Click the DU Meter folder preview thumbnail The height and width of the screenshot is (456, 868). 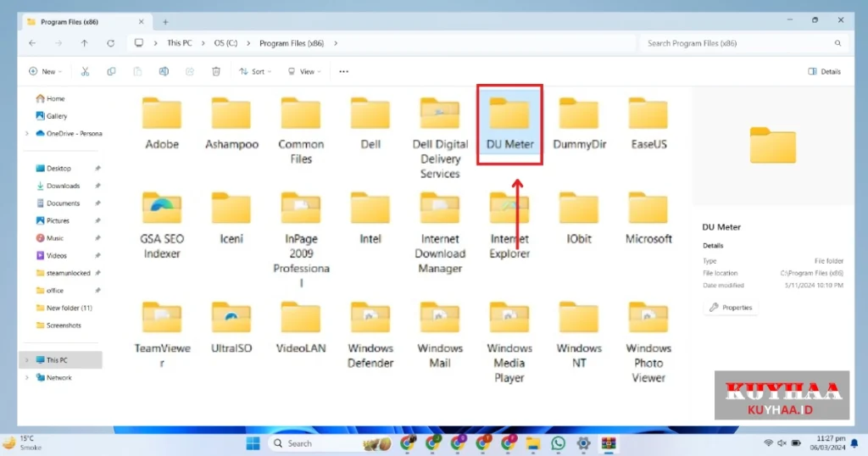[773, 146]
